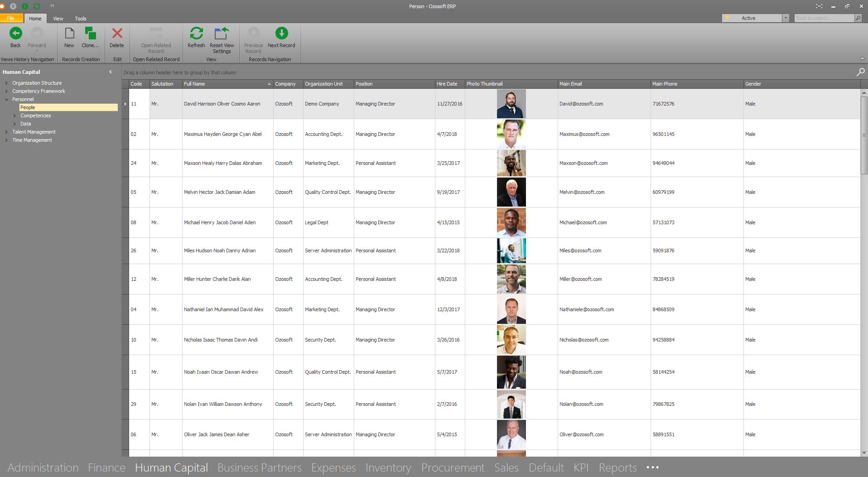Open the KPI module
The image size is (868, 477).
coord(581,467)
